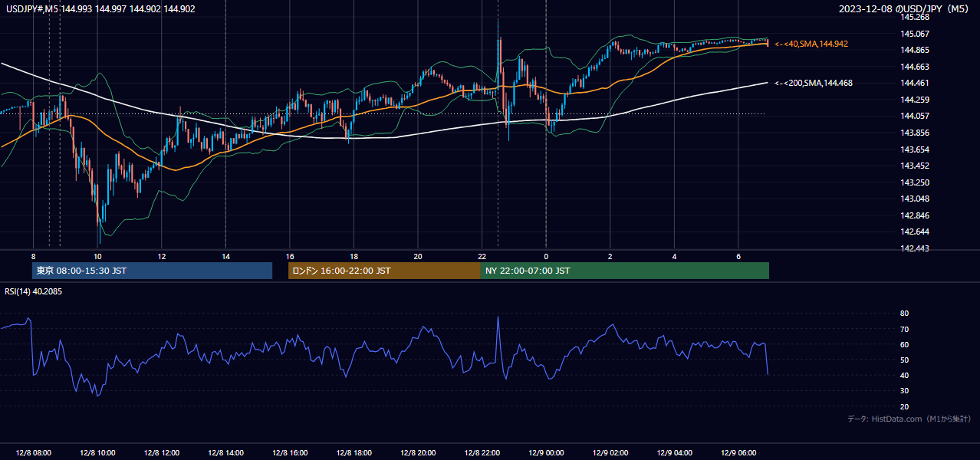Click the 40 SMA label reading 144.942
Screen dimensions: 980x460
click(811, 44)
